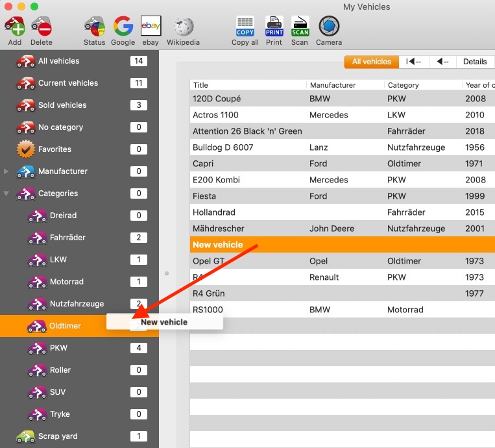Image resolution: width=495 pixels, height=448 pixels.
Task: Sort by the Title column header
Action: (248, 85)
